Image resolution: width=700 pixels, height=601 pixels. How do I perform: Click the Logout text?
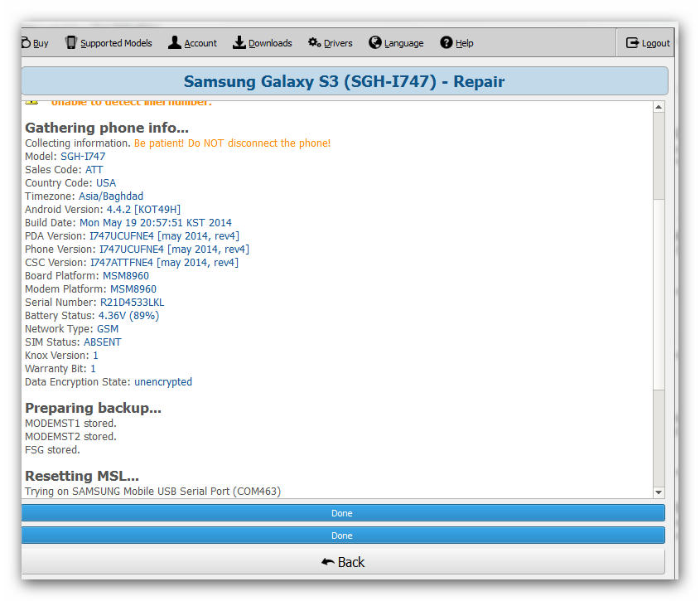pos(656,43)
